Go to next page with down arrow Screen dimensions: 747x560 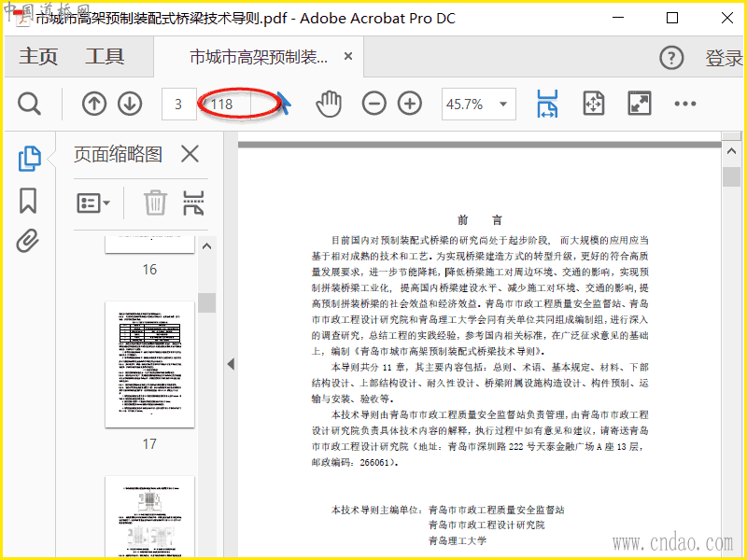click(x=130, y=104)
